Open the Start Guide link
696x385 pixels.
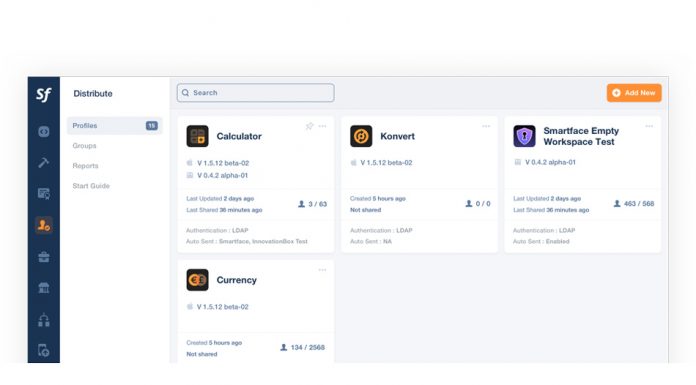coord(91,186)
